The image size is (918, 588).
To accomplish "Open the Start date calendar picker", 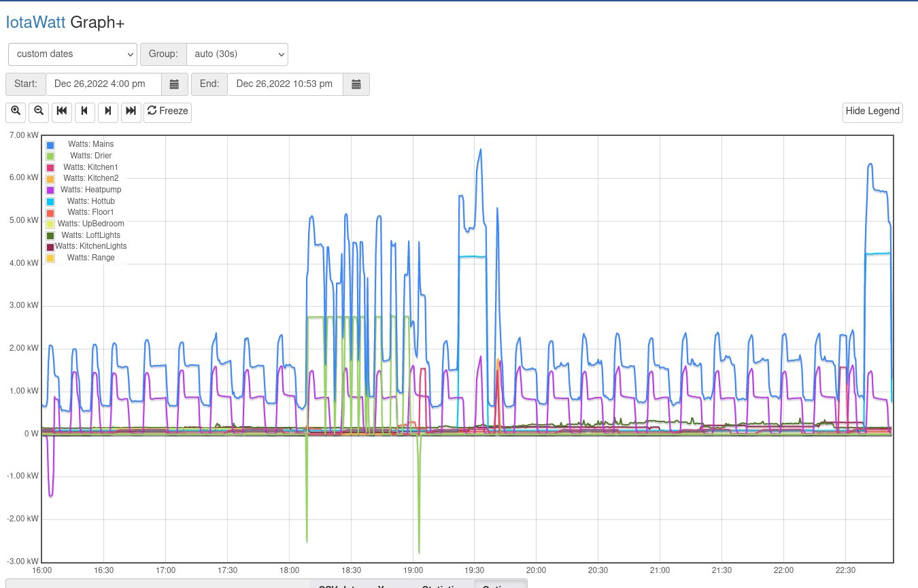I will 174,84.
